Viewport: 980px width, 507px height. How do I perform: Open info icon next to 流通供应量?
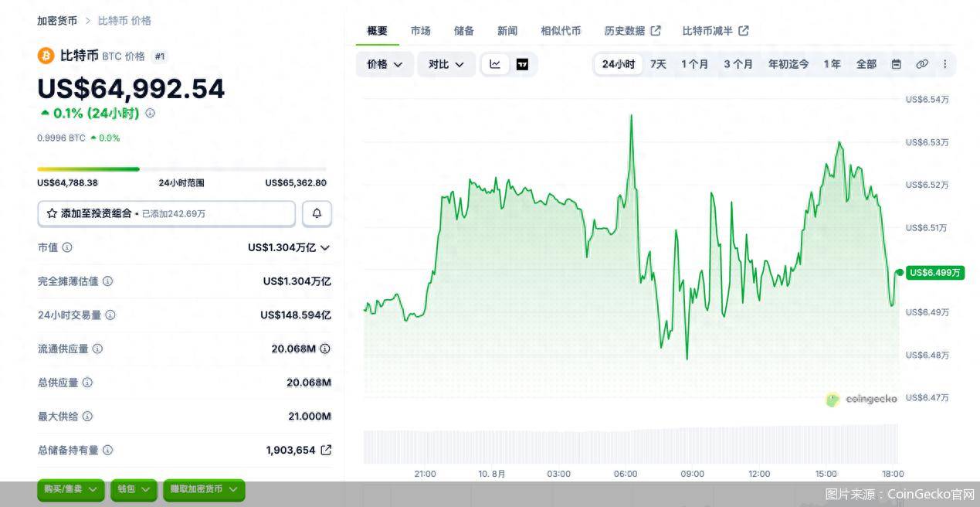97,349
